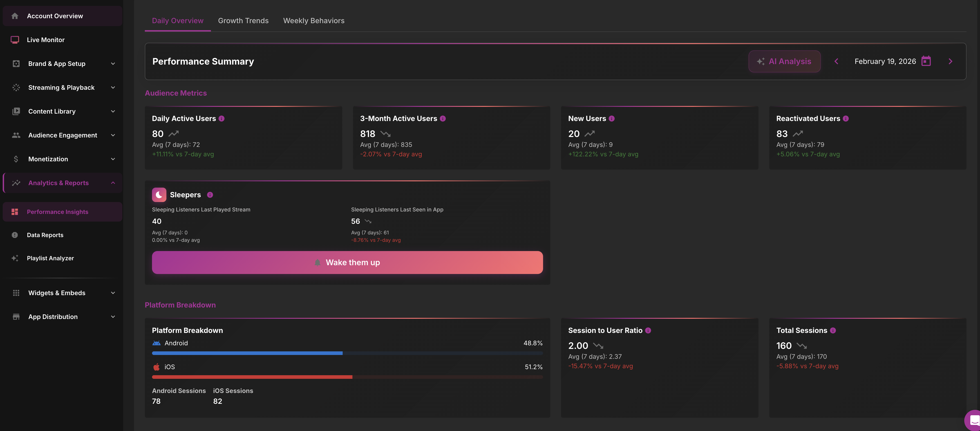This screenshot has height=431, width=980.
Task: Switch to Growth Trends tab
Action: point(243,21)
